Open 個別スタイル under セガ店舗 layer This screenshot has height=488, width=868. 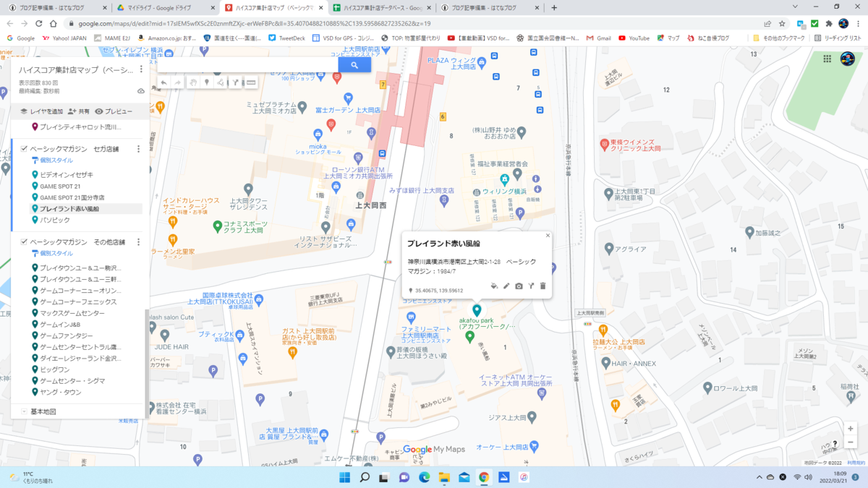(52, 160)
